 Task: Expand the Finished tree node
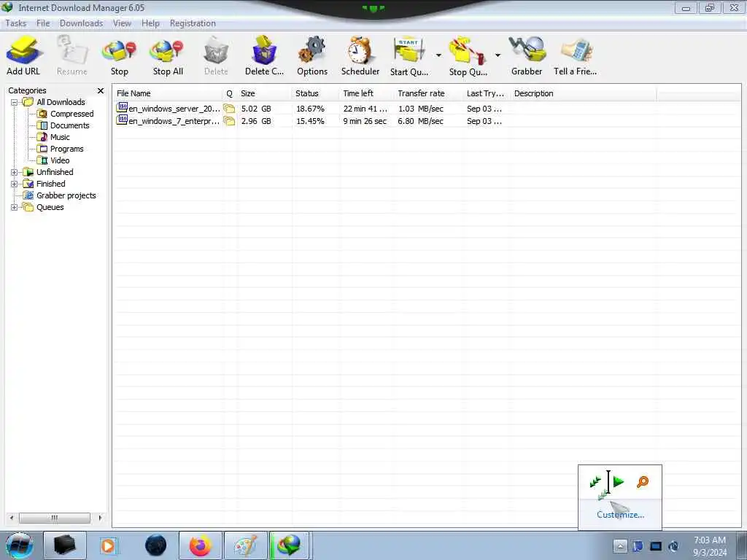(15, 184)
